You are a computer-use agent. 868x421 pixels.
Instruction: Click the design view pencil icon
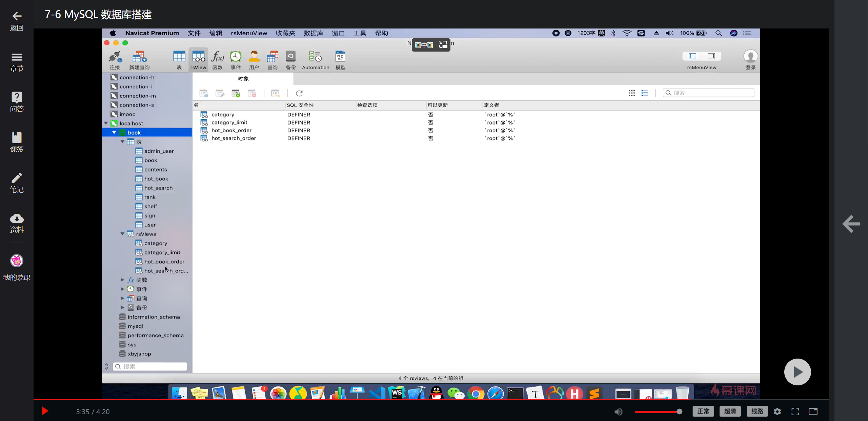[220, 93]
